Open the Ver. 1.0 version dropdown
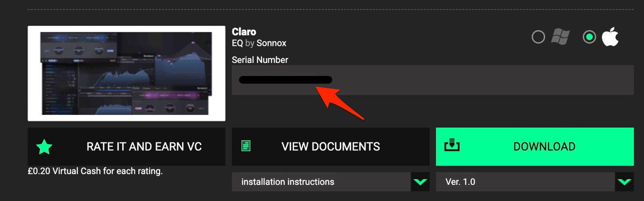644x201 pixels. (535, 182)
